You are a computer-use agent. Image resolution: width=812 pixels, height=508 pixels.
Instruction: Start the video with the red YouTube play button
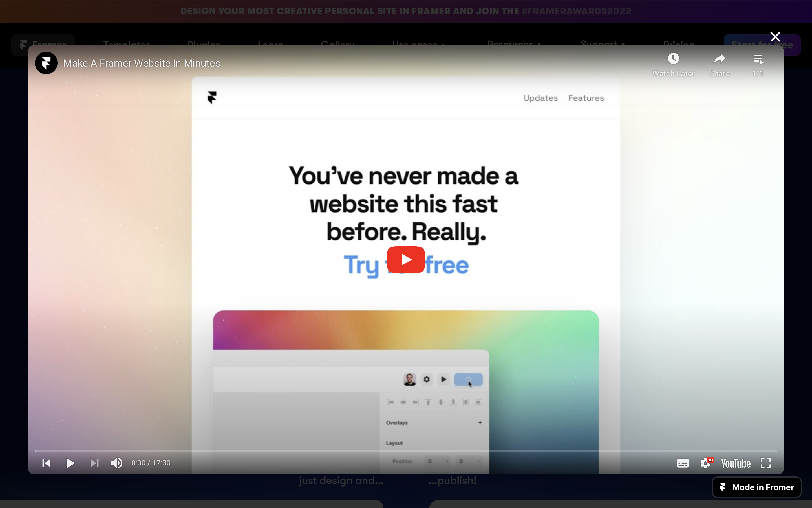pyautogui.click(x=406, y=259)
